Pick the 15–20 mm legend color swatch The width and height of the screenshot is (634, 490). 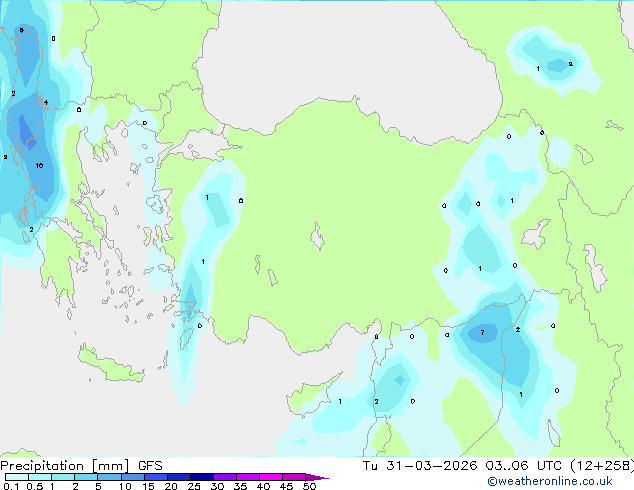click(156, 477)
